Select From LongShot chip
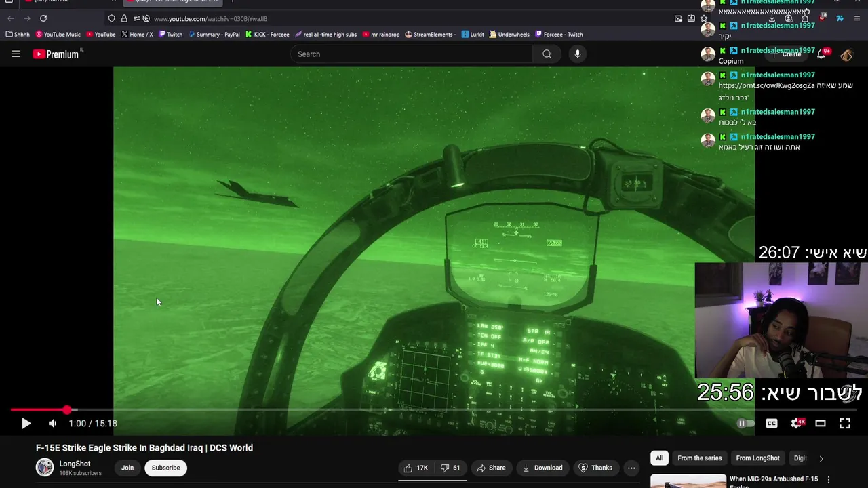The width and height of the screenshot is (868, 488). (757, 458)
